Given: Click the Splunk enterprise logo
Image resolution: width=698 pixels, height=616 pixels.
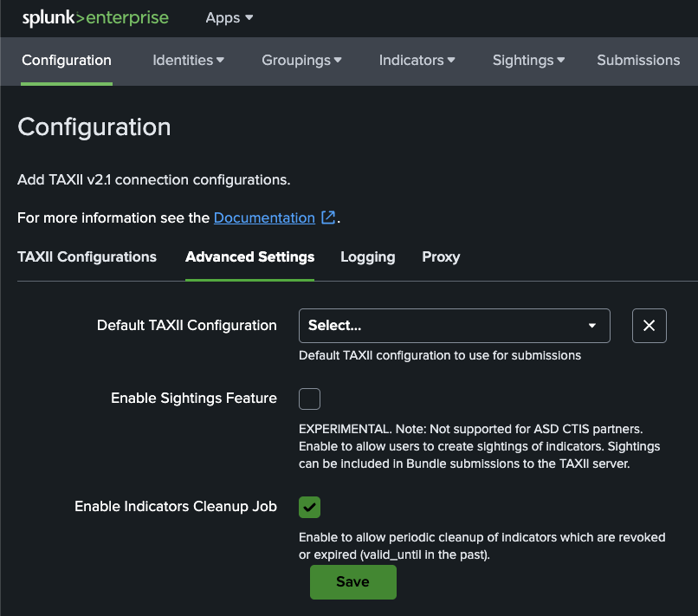Looking at the screenshot, I should [x=95, y=18].
